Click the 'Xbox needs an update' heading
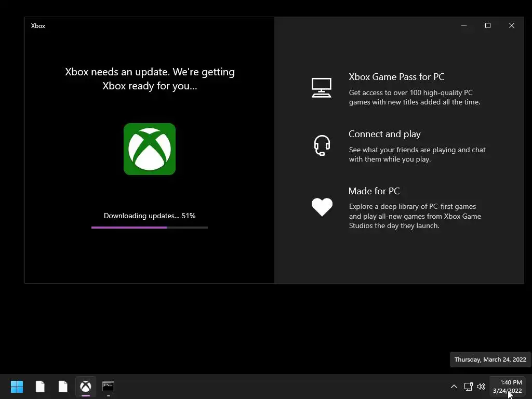Viewport: 532px width, 399px height. (150, 79)
